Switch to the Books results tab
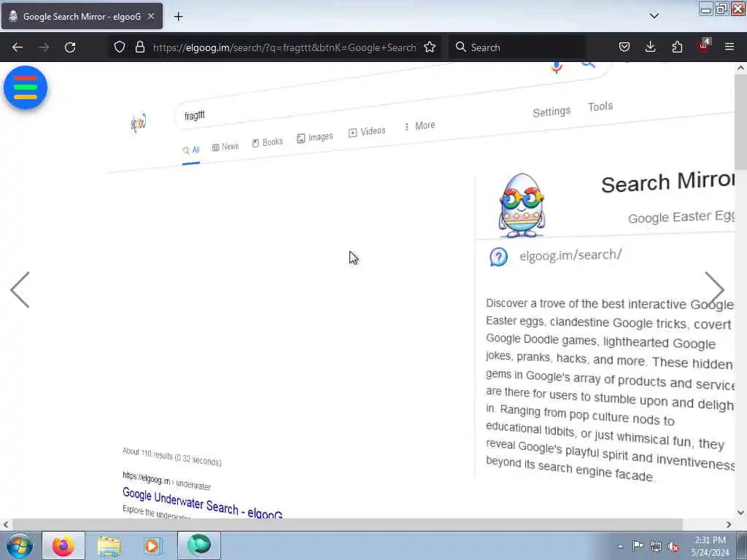This screenshot has width=747, height=560. (x=267, y=142)
